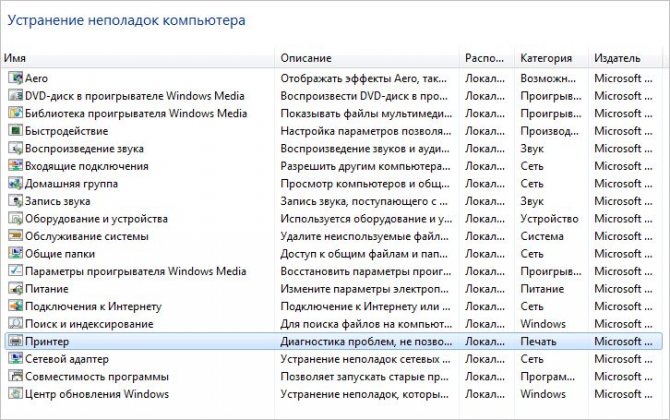670x420 pixels.
Task: Open 'Параметры проигрывателя Windows Media' name
Action: (135, 271)
